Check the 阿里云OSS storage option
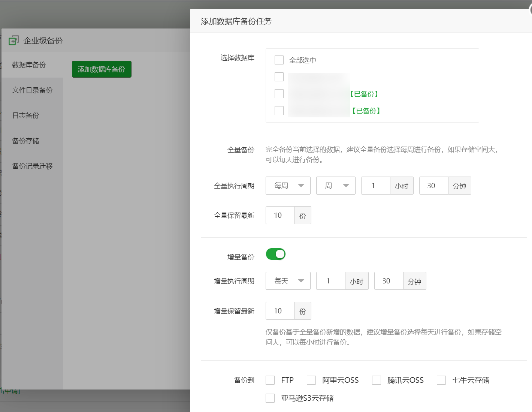 311,380
